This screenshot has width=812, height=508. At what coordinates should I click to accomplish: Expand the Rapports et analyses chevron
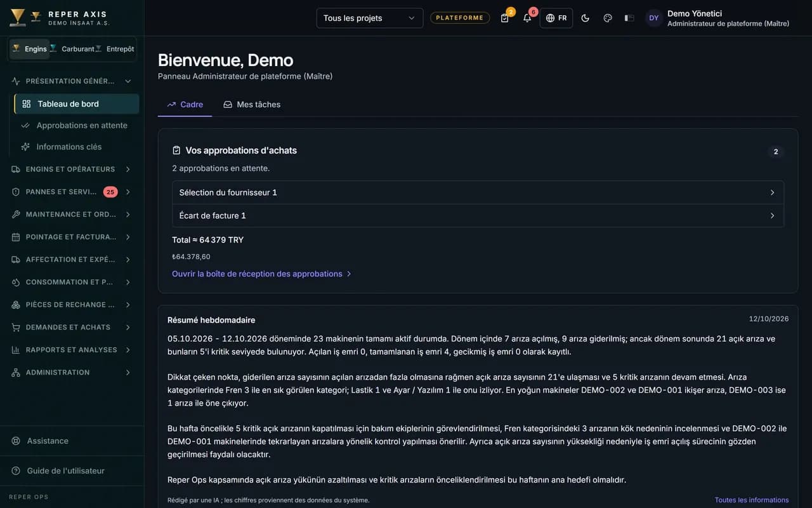pos(128,350)
